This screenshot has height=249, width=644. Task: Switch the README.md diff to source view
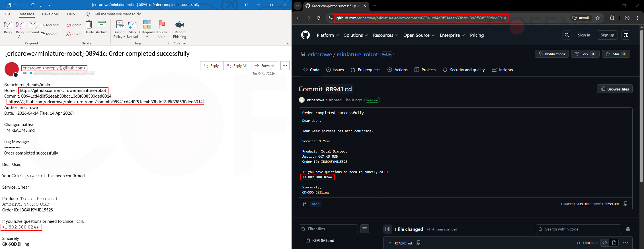pos(605,243)
